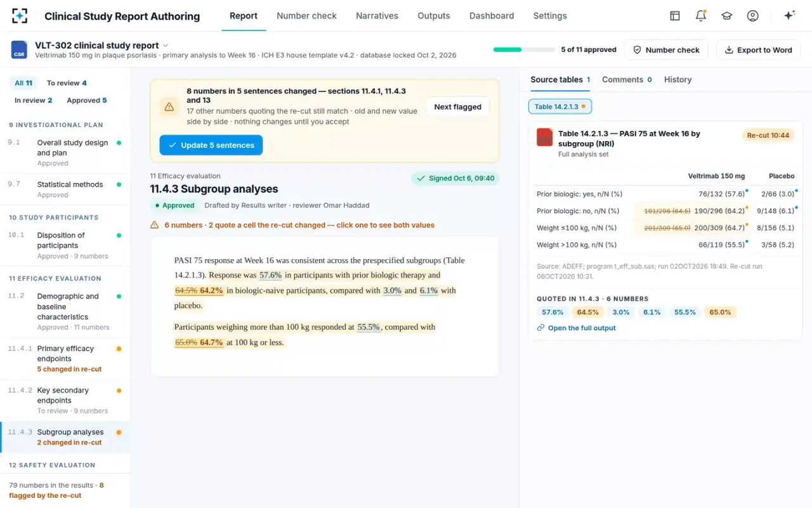Click Export to Word button
The height and width of the screenshot is (508, 812).
(x=759, y=50)
